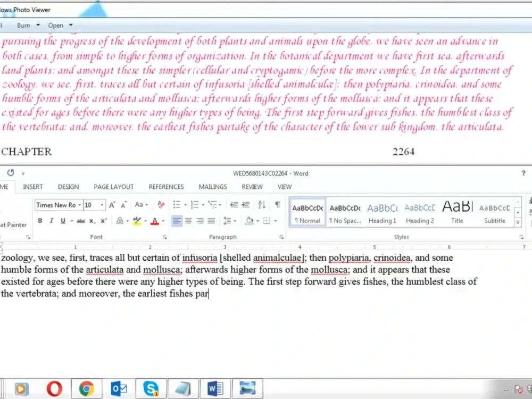Click Font Color red A
532x399 pixels.
click(155, 221)
